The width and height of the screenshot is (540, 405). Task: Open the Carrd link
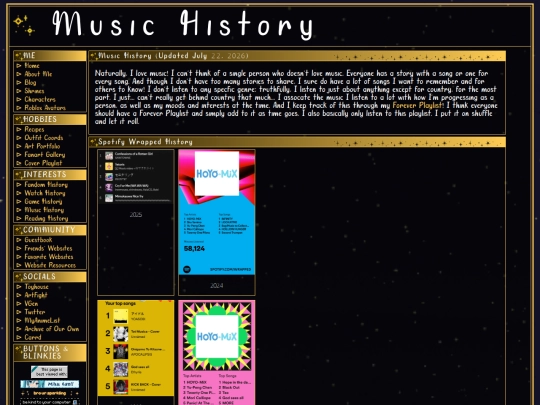pyautogui.click(x=33, y=337)
